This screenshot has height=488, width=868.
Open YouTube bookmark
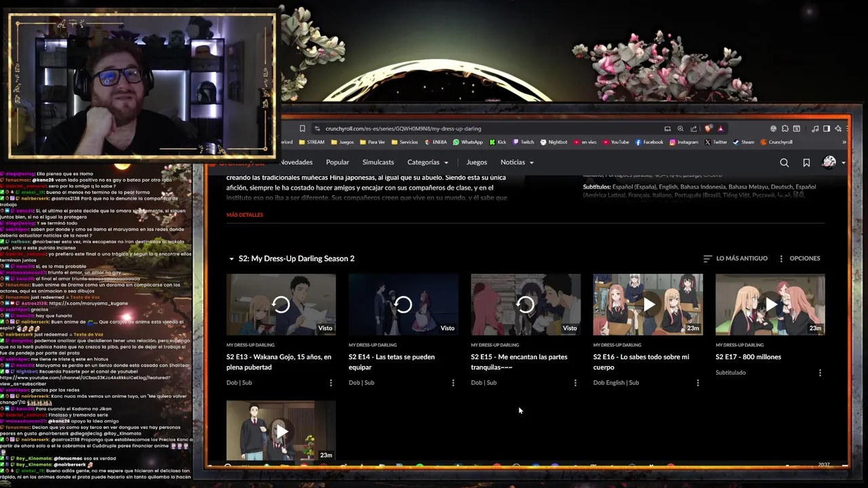click(616, 142)
